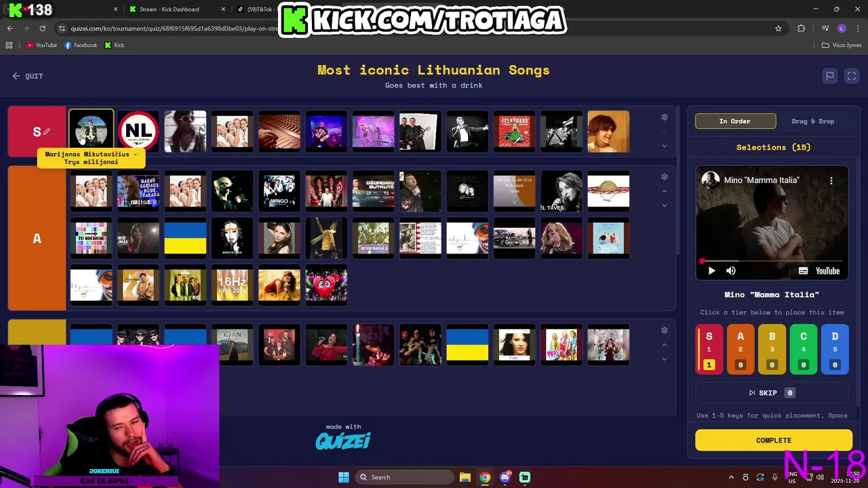Screen dimensions: 868x488
Task: Click the report flag icon
Action: coord(829,76)
